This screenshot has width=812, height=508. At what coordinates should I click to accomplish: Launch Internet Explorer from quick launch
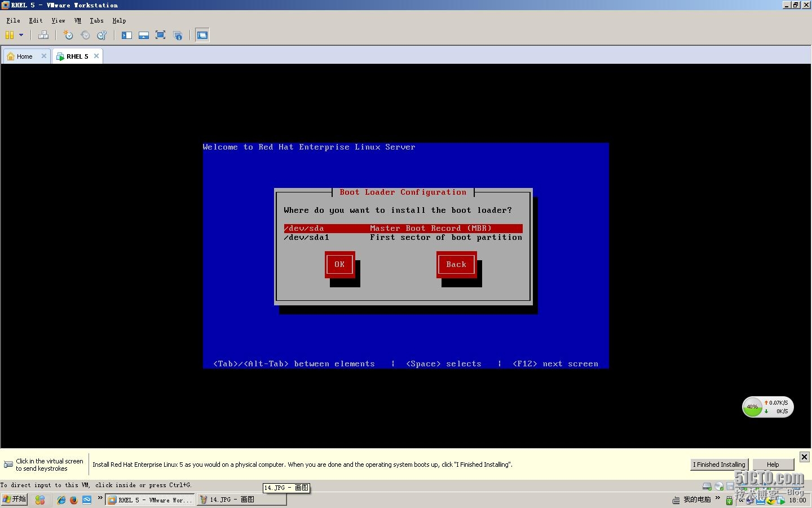click(61, 500)
